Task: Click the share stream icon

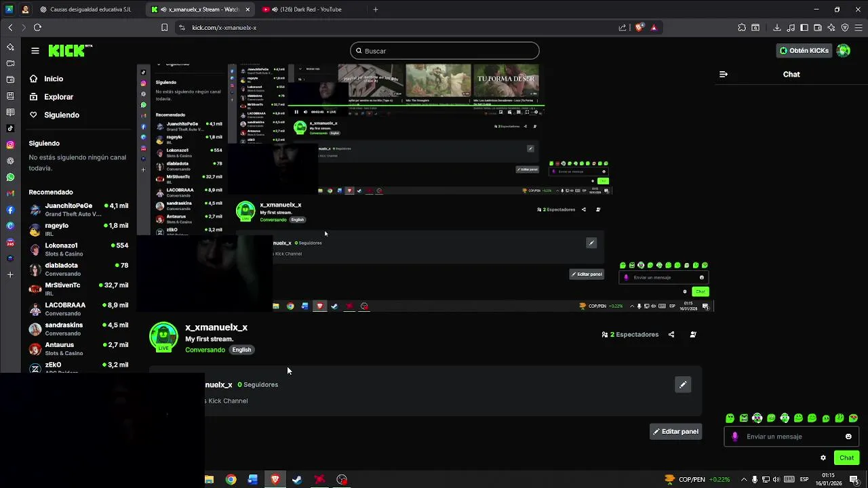Action: pos(671,334)
